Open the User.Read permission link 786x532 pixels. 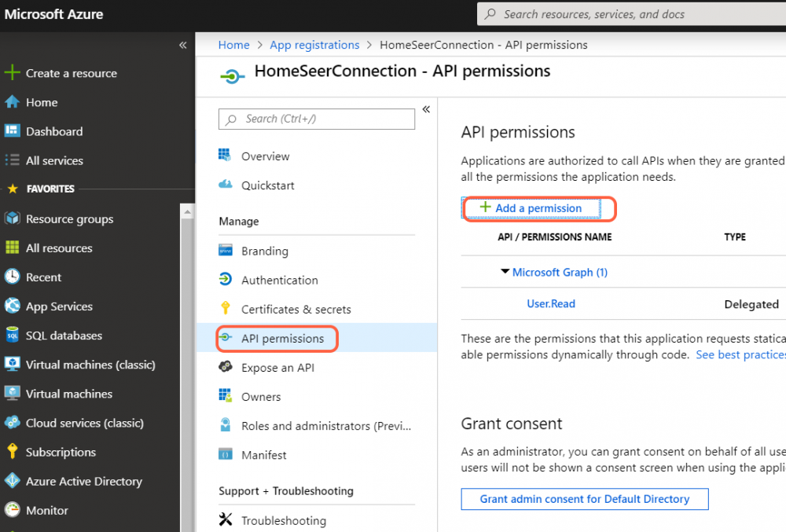[x=550, y=303]
